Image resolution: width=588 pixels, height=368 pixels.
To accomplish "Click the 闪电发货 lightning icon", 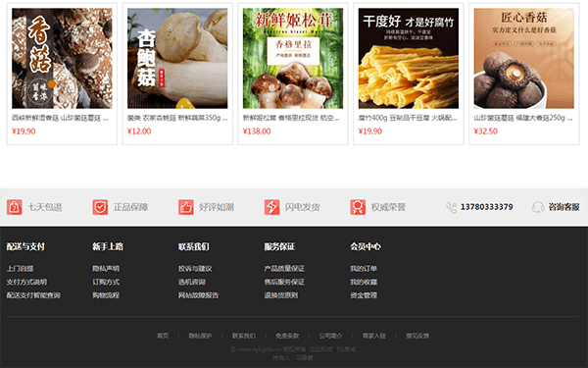I will pyautogui.click(x=271, y=207).
